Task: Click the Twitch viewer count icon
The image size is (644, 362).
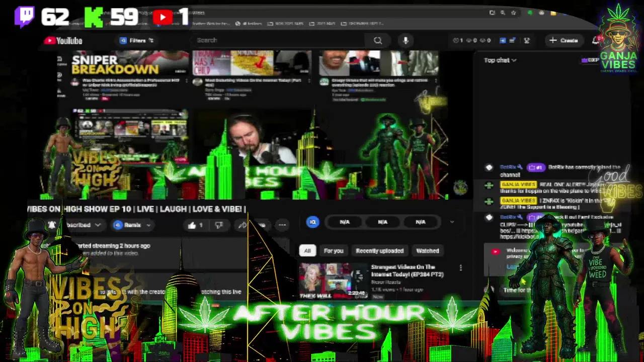Action: click(x=24, y=17)
